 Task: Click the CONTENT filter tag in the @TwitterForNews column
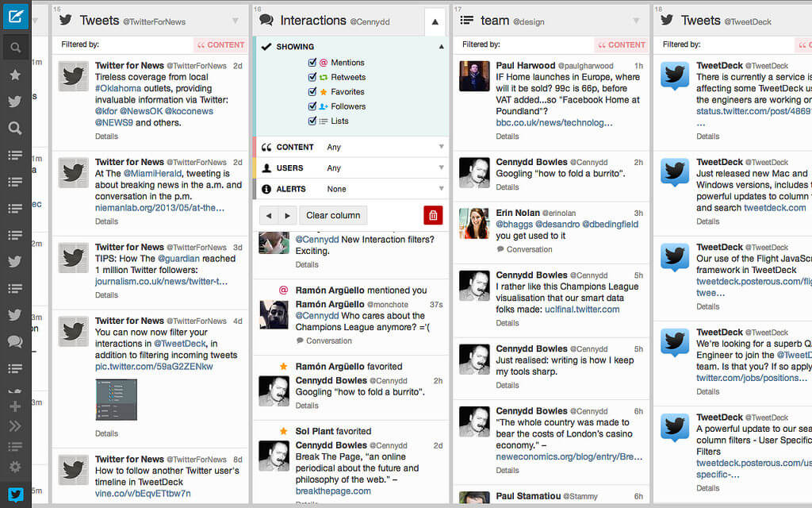220,45
